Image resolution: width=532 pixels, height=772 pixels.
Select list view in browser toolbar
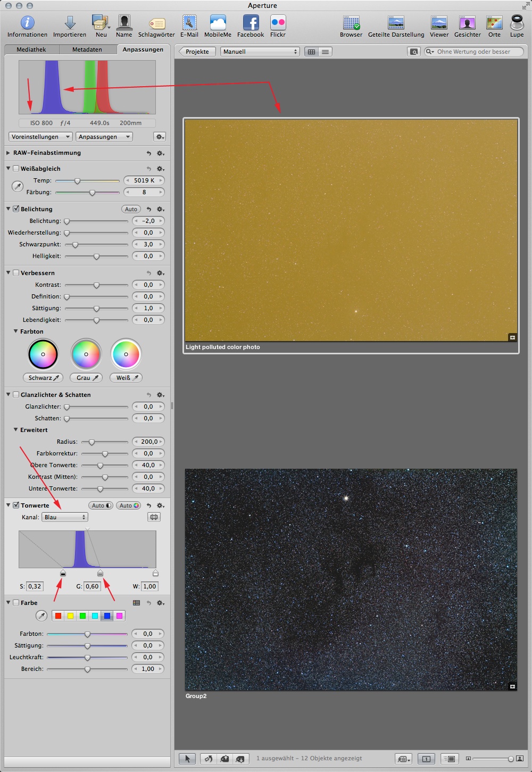pyautogui.click(x=325, y=52)
